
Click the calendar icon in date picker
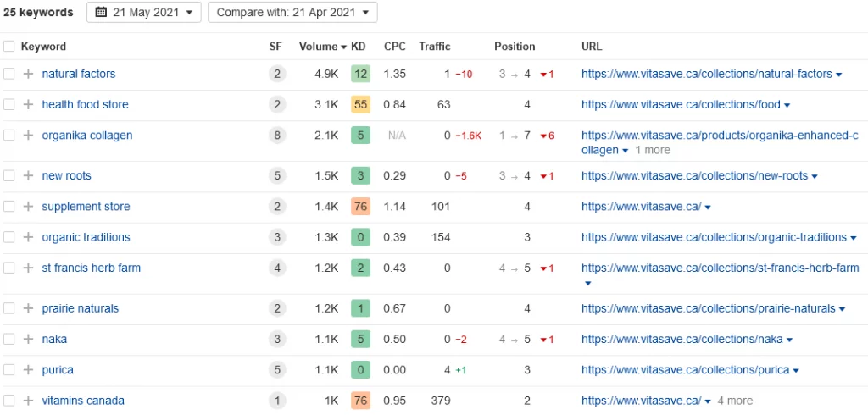pos(101,12)
